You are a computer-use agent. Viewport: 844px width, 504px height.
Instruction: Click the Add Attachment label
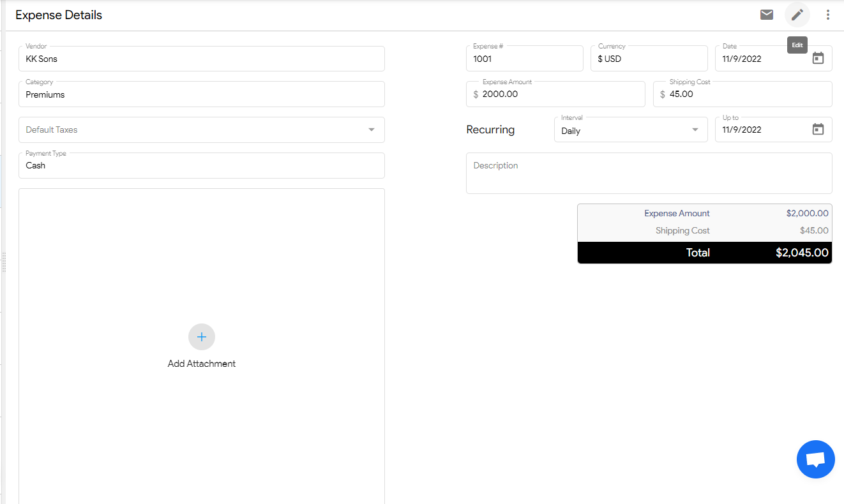(x=202, y=363)
